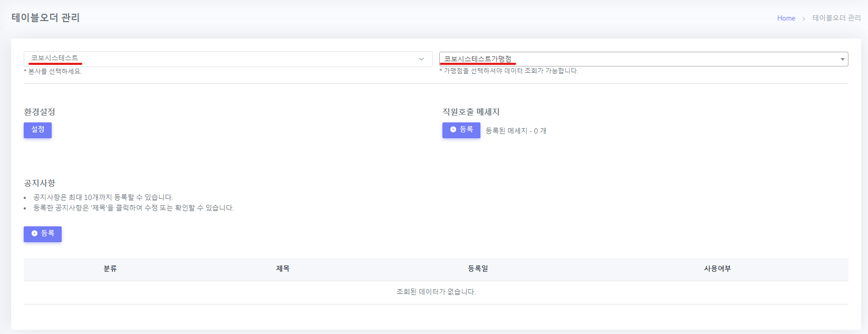Click the 공지사항은 최대 10개까지 note
The width and height of the screenshot is (868, 334).
(103, 197)
